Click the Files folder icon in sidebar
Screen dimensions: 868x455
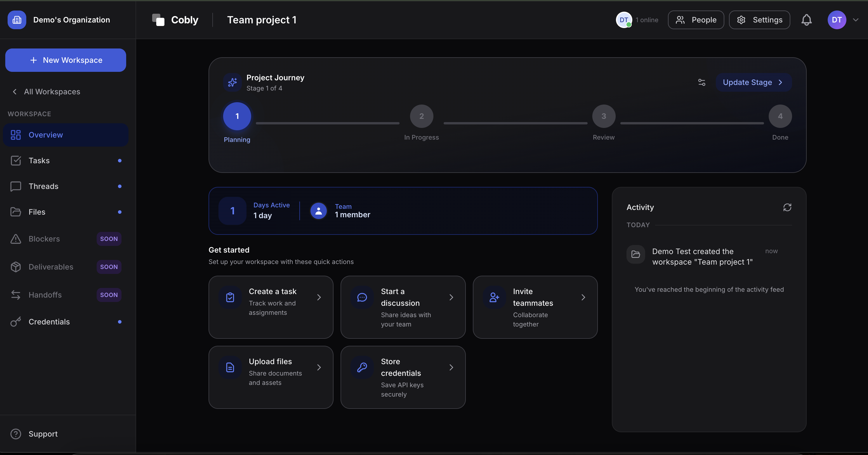pos(16,212)
